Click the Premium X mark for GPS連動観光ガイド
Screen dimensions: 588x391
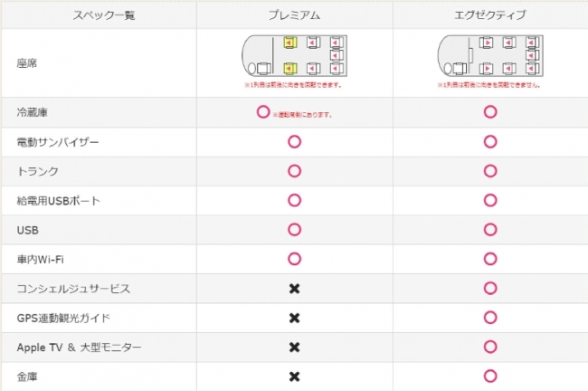pyautogui.click(x=293, y=318)
